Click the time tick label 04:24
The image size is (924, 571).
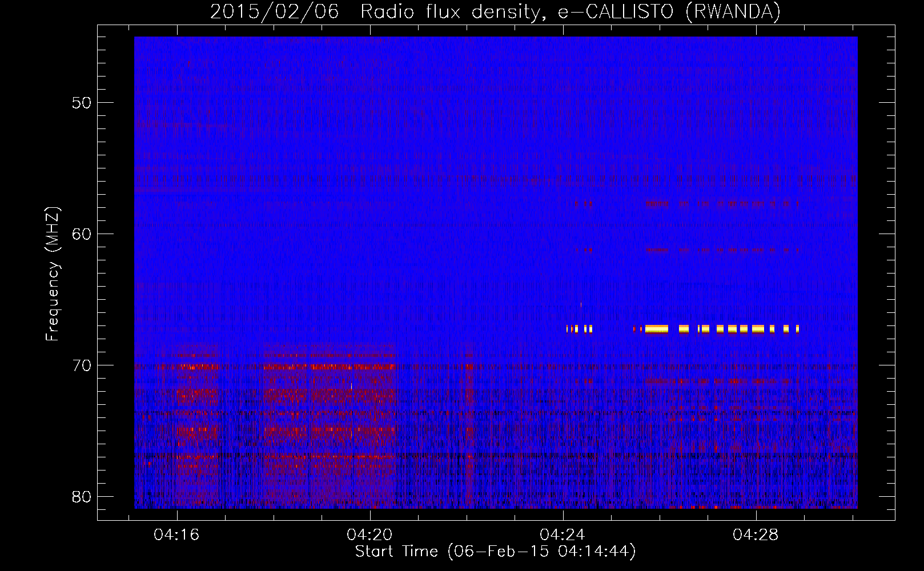pyautogui.click(x=563, y=534)
